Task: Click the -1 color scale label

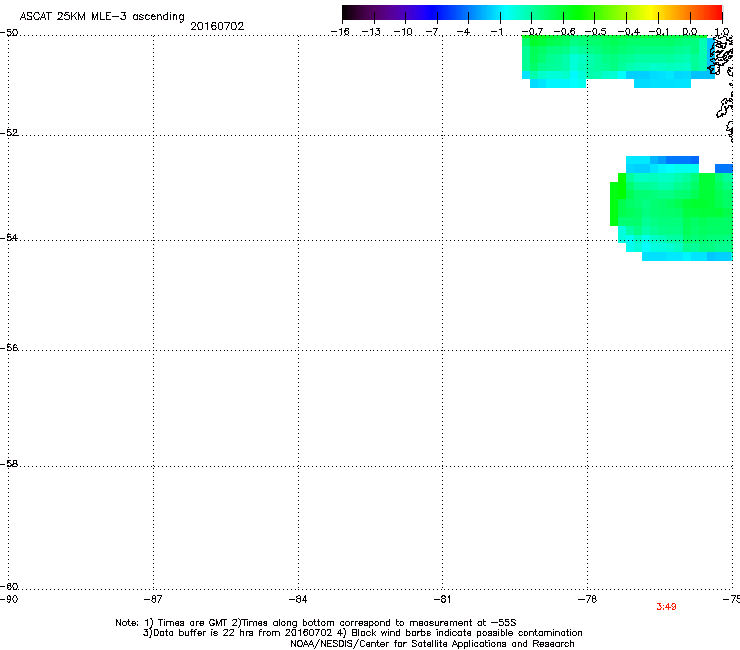Action: (496, 32)
